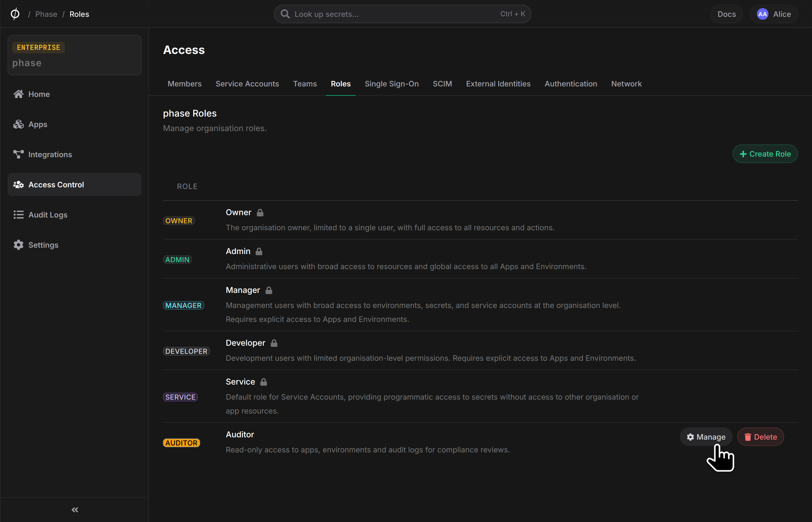The height and width of the screenshot is (522, 812).
Task: Click the lock icon next to Service
Action: click(264, 382)
